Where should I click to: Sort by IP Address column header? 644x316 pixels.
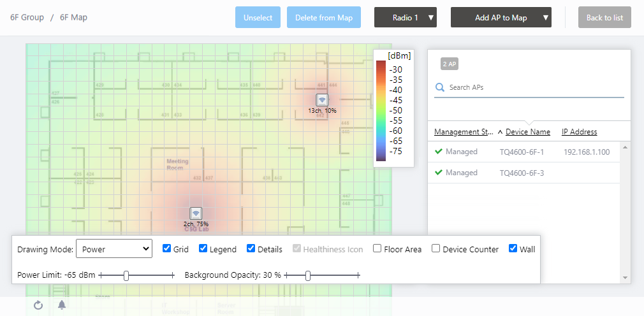[x=579, y=132]
